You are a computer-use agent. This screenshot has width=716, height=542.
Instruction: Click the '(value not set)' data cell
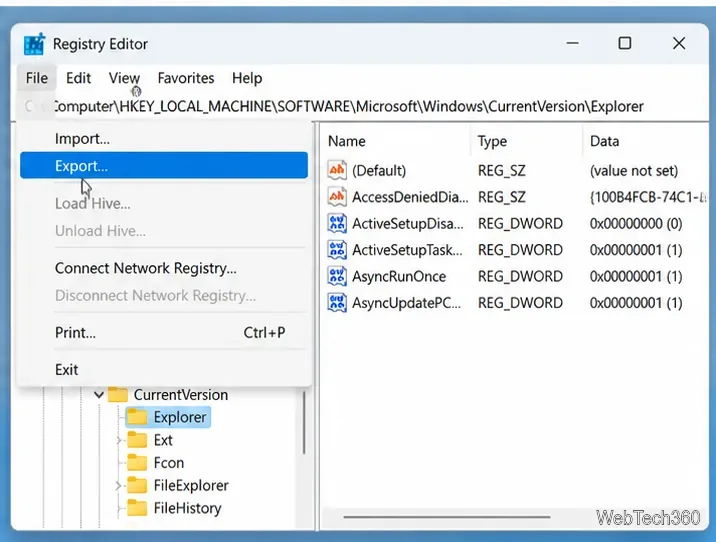coord(634,170)
